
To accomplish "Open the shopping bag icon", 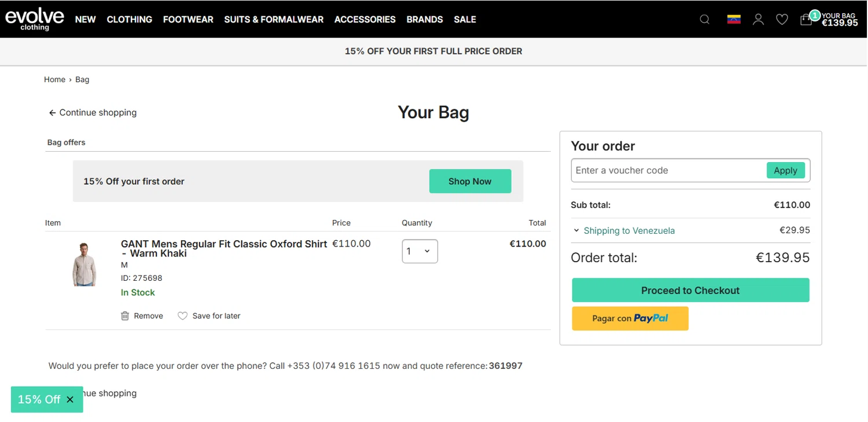I will 806,20.
